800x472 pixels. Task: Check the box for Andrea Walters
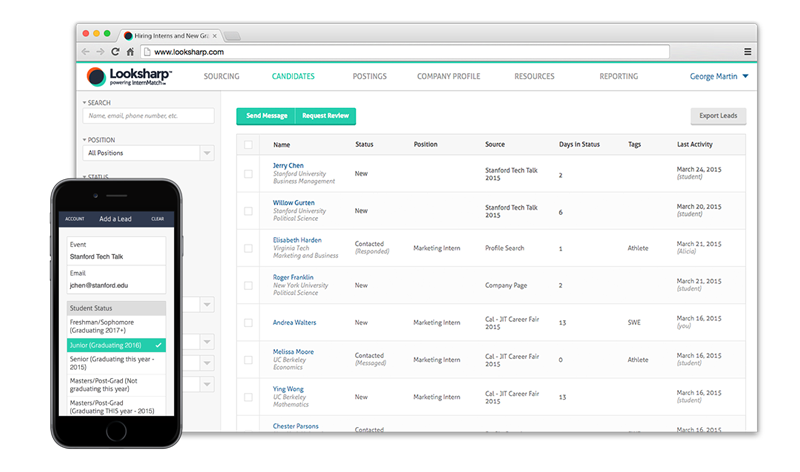[x=248, y=322]
